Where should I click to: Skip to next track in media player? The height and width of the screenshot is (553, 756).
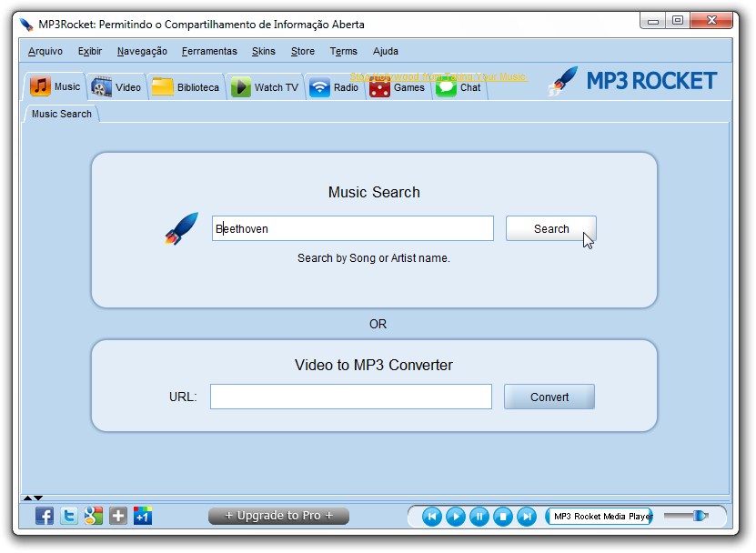(x=527, y=517)
